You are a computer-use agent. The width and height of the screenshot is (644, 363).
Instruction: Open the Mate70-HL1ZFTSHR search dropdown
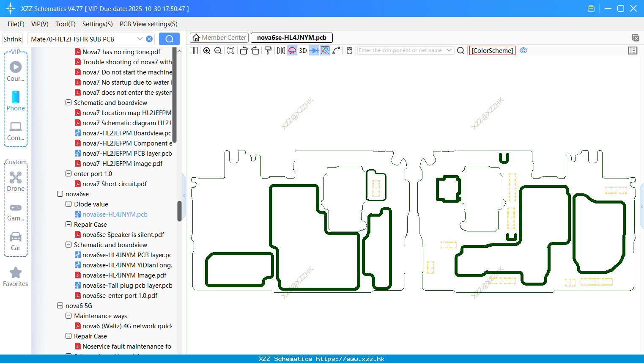click(x=140, y=39)
